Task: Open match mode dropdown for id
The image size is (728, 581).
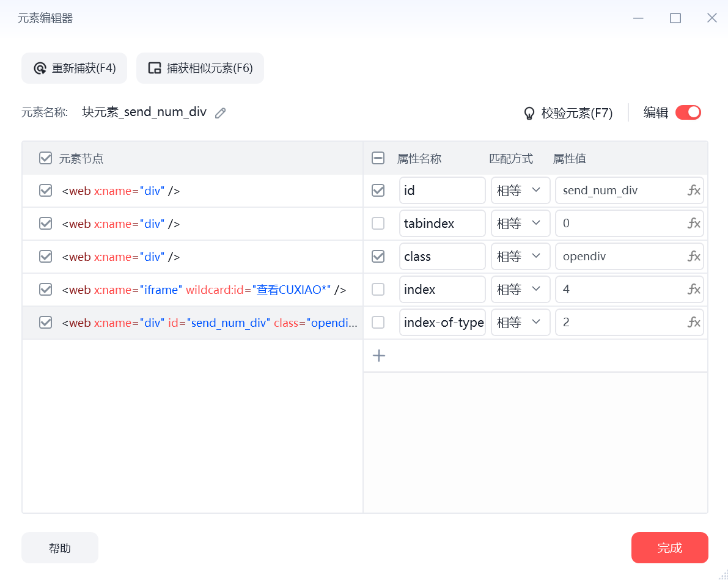Action: [x=520, y=190]
